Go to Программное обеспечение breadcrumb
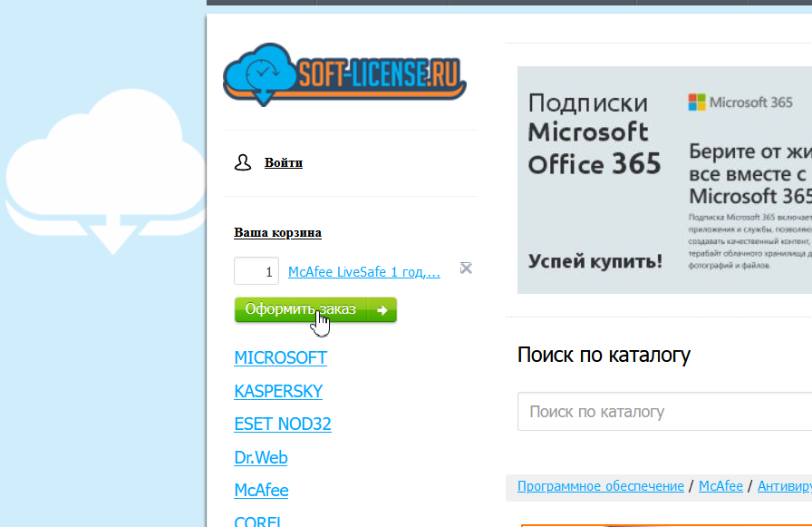 (601, 486)
